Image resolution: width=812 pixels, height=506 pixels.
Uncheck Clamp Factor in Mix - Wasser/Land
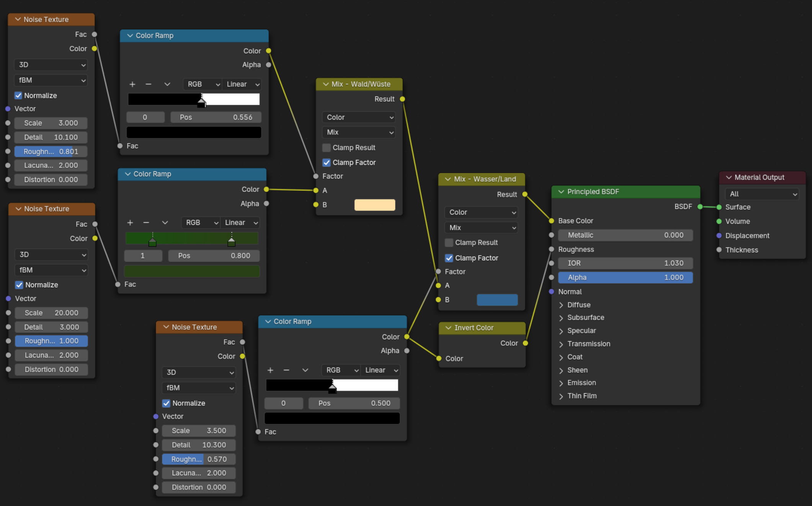449,258
